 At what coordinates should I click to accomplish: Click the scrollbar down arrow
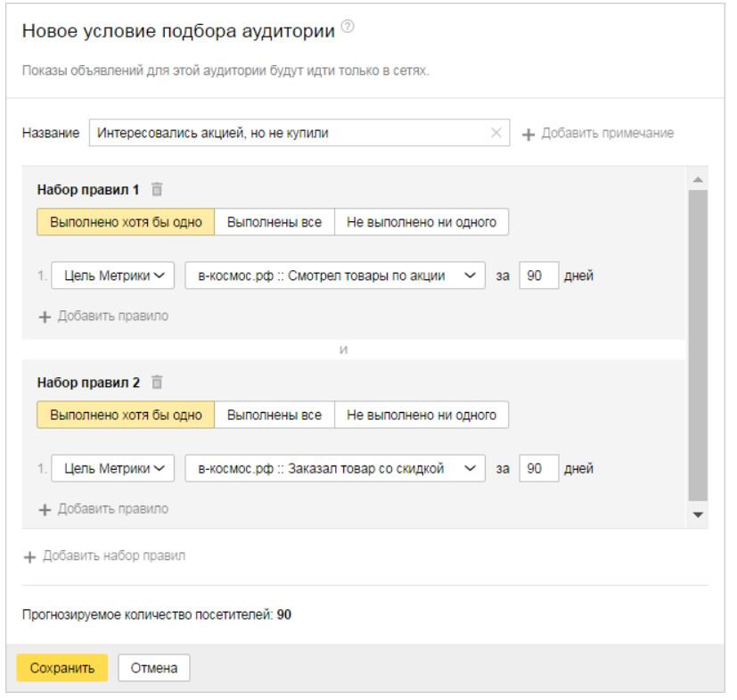(x=698, y=515)
